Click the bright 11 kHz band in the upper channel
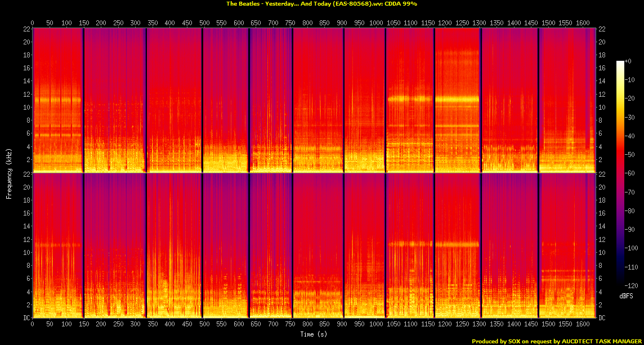Image resolution: width=644 pixels, height=345 pixels. pyautogui.click(x=456, y=98)
